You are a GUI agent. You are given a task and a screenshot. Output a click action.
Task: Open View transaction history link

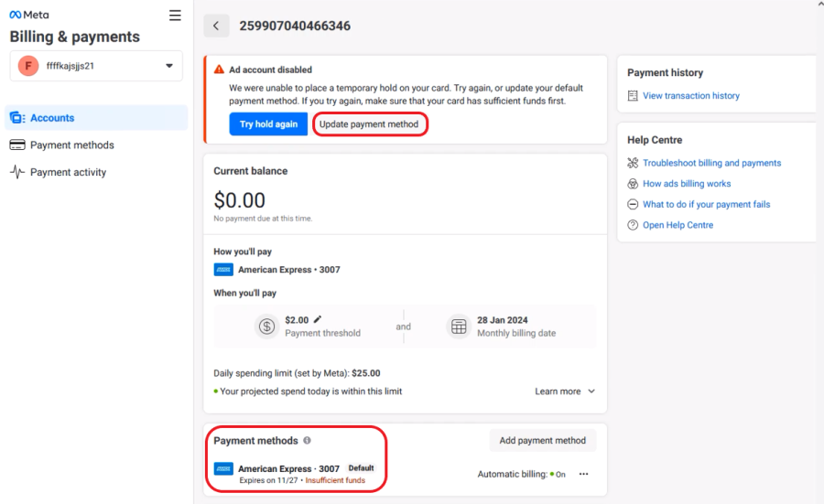[690, 96]
